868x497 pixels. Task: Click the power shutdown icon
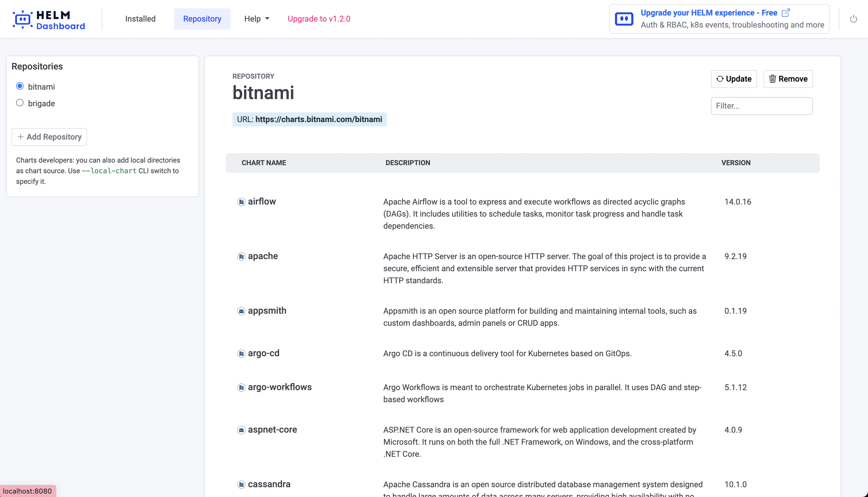click(854, 19)
